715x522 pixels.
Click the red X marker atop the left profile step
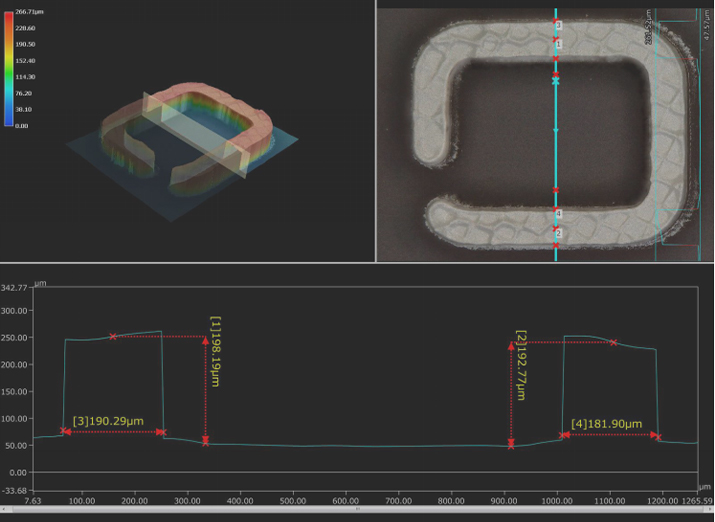pos(113,336)
